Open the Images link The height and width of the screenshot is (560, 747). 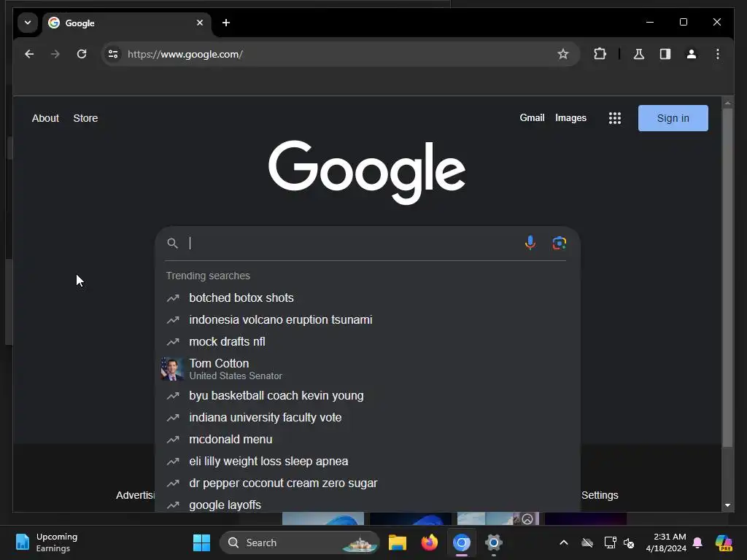coord(570,118)
